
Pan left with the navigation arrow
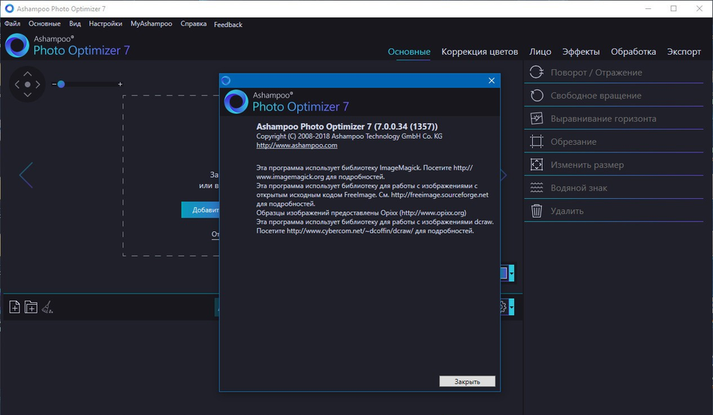(x=17, y=84)
